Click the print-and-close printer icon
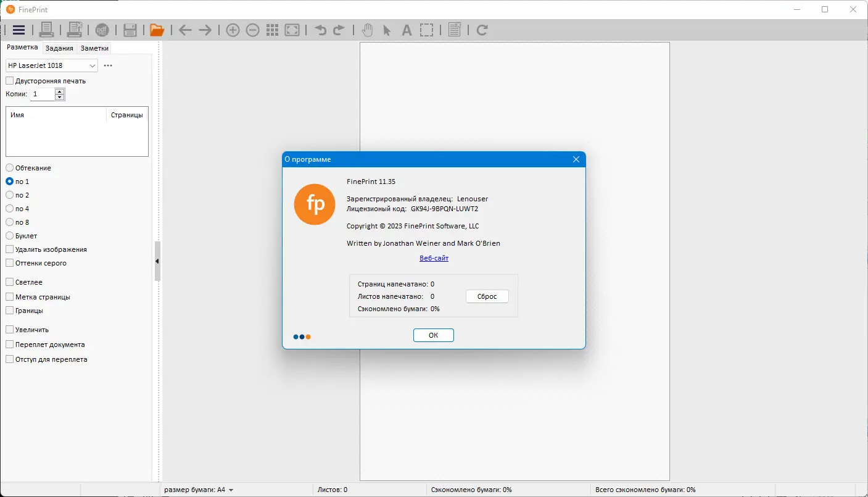This screenshot has width=868, height=497. (75, 30)
